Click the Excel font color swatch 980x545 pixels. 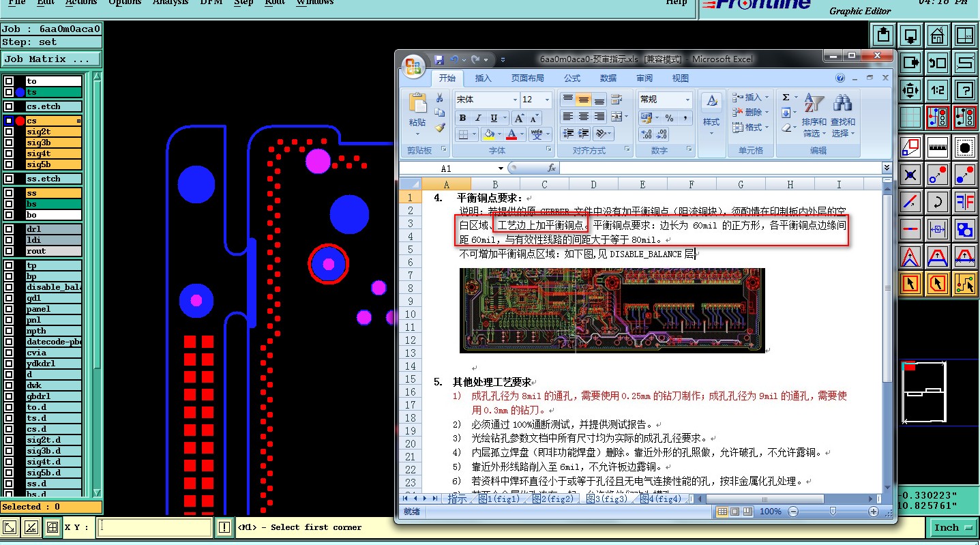[x=511, y=134]
